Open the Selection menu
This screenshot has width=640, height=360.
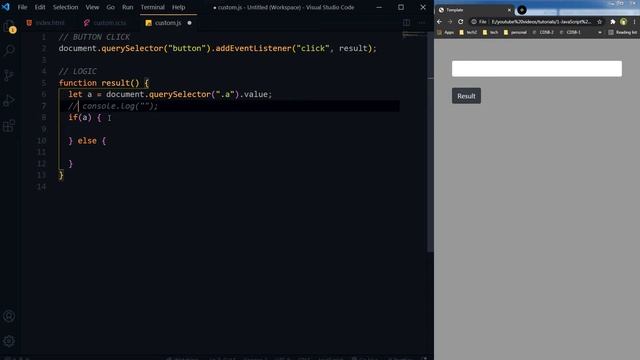pyautogui.click(x=65, y=7)
